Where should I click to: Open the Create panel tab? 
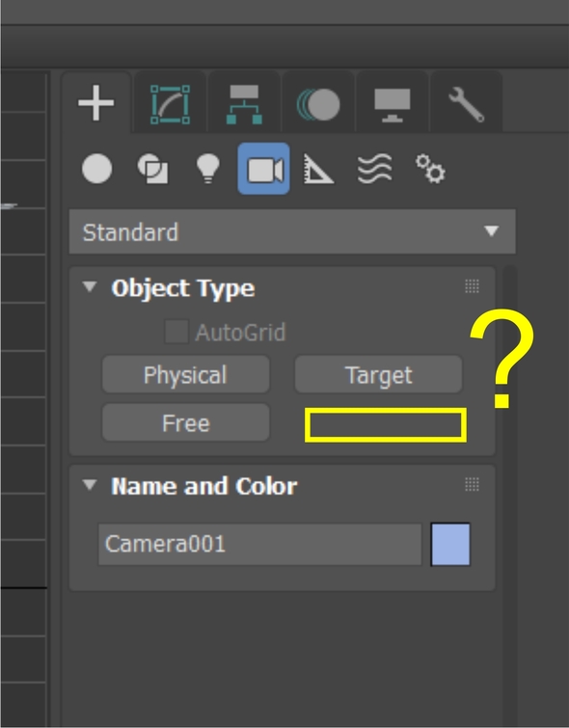(x=96, y=102)
